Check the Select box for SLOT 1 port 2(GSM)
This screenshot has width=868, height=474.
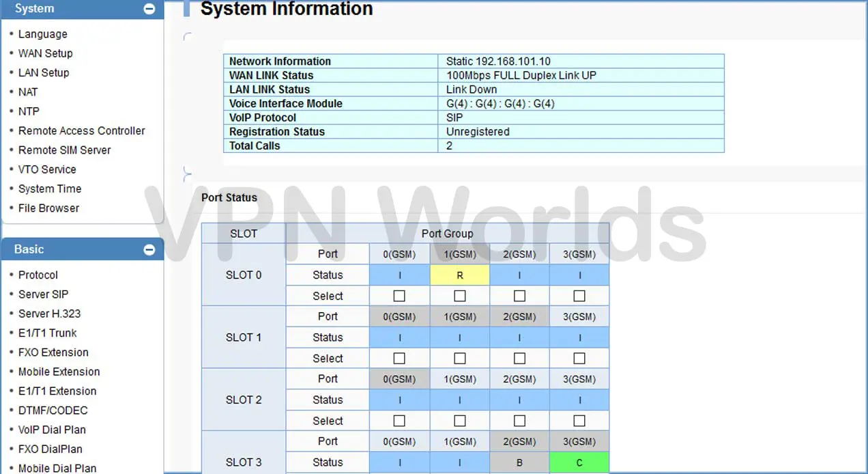coord(519,358)
